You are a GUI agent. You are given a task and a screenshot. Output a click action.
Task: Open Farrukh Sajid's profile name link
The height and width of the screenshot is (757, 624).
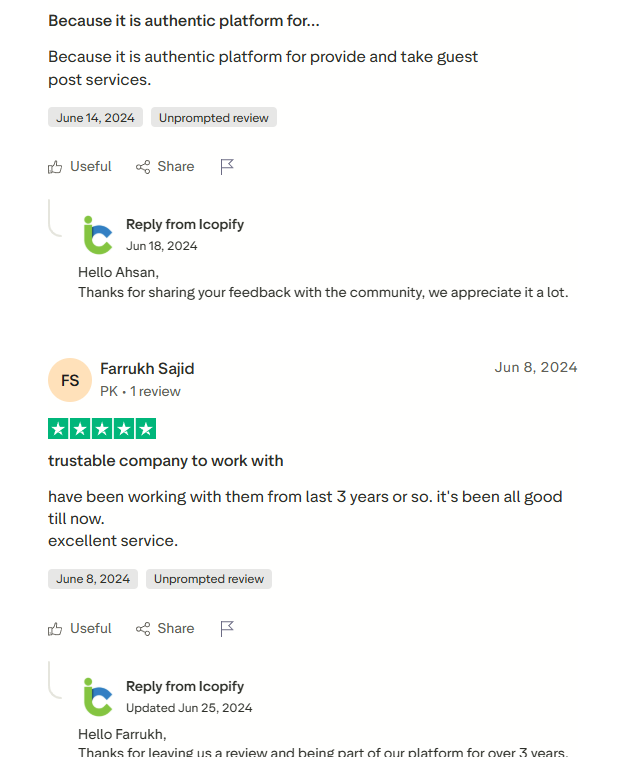(147, 369)
